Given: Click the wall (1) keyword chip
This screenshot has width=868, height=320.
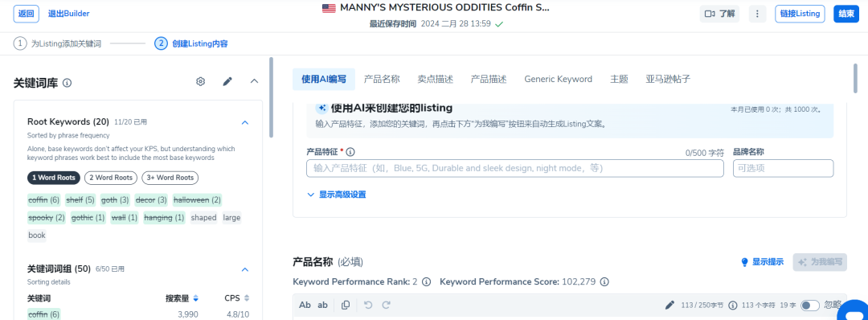Looking at the screenshot, I should tap(125, 218).
